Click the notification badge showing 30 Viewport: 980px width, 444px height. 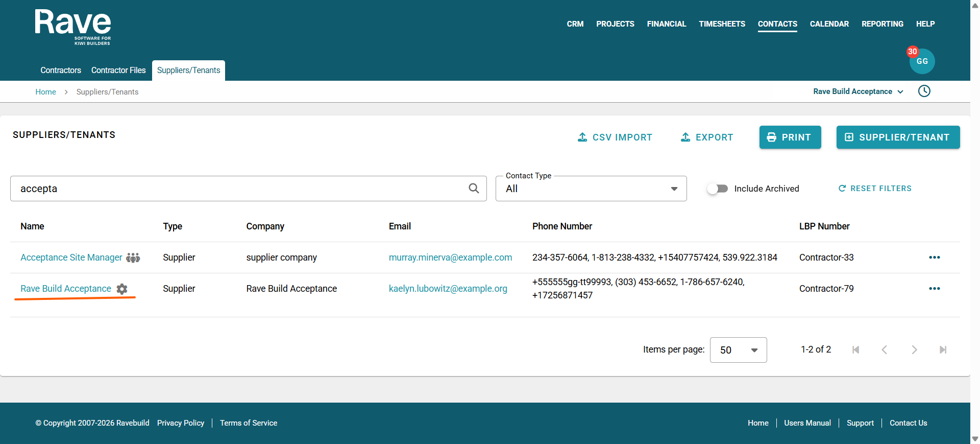tap(913, 52)
